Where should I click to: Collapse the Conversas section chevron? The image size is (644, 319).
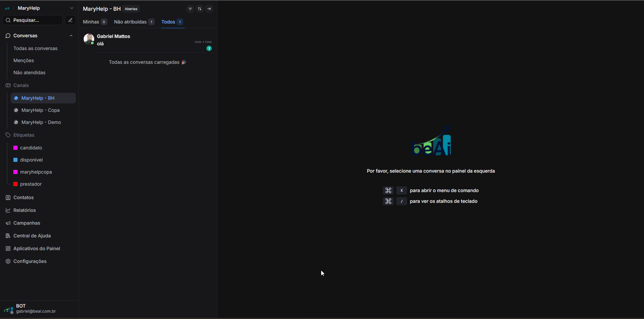pyautogui.click(x=71, y=36)
